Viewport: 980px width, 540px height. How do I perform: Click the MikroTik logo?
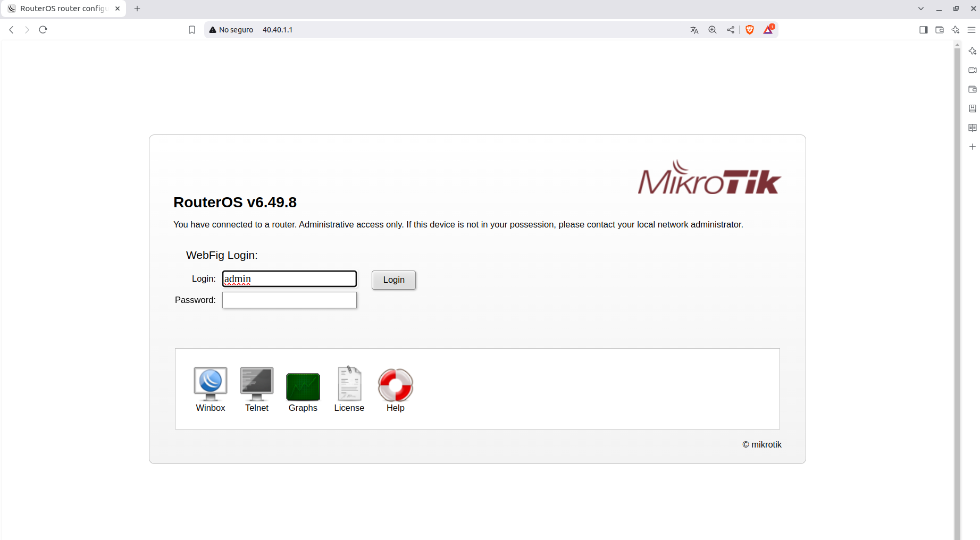pos(709,178)
